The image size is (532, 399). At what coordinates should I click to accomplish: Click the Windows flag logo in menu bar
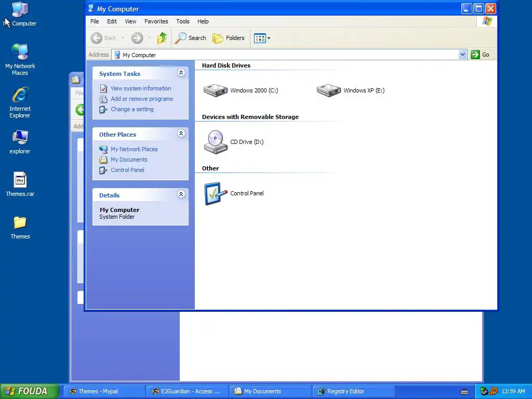[x=487, y=21]
